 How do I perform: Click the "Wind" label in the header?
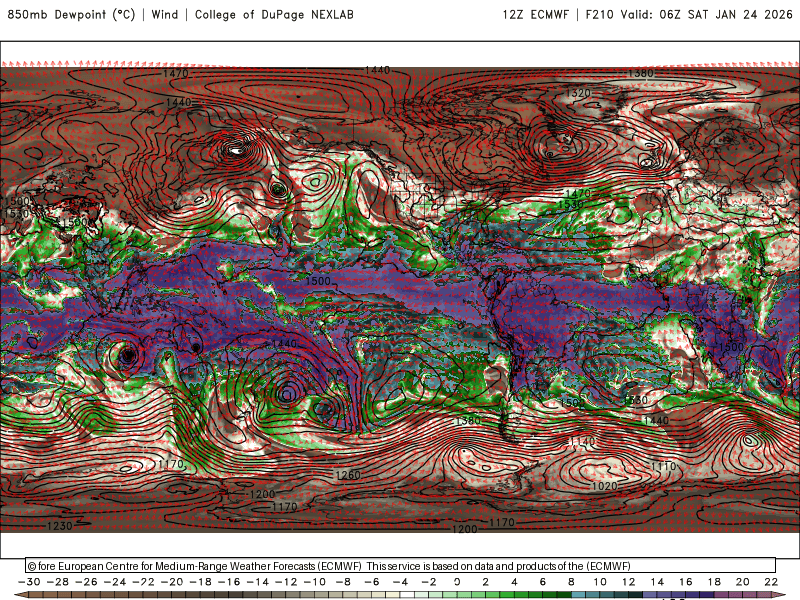click(x=165, y=14)
